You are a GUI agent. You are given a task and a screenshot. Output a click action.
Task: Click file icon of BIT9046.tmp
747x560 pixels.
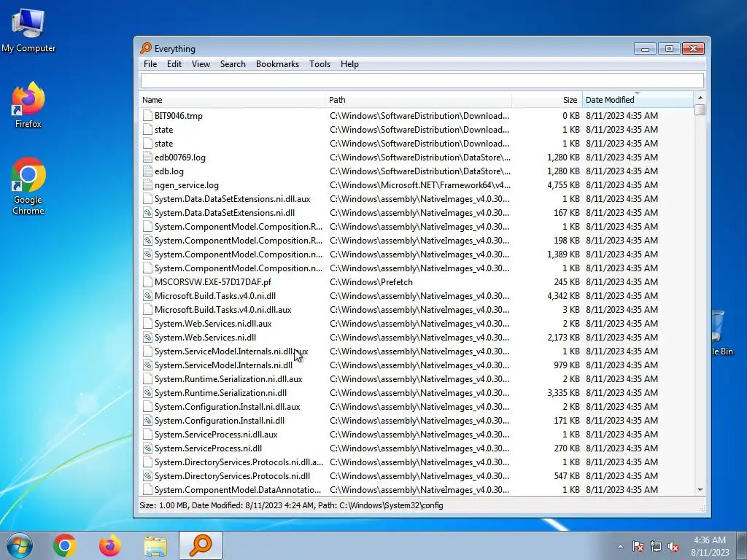[147, 116]
